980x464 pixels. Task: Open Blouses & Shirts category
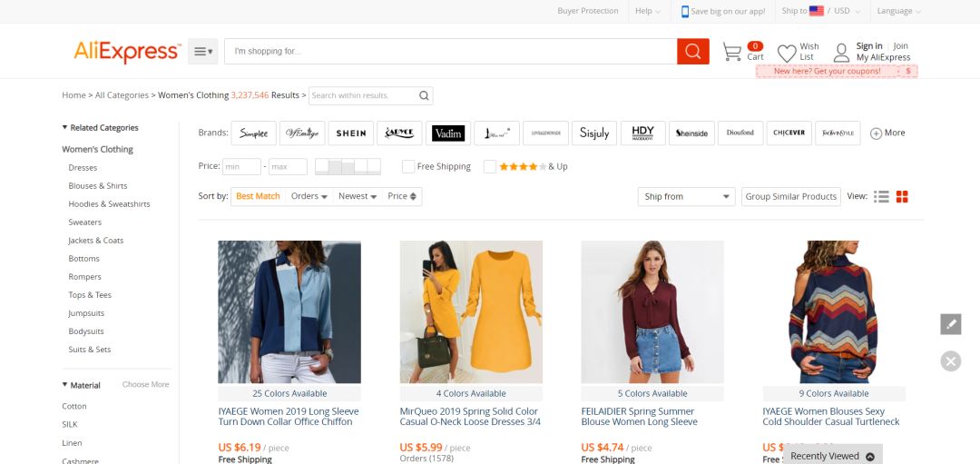(98, 186)
